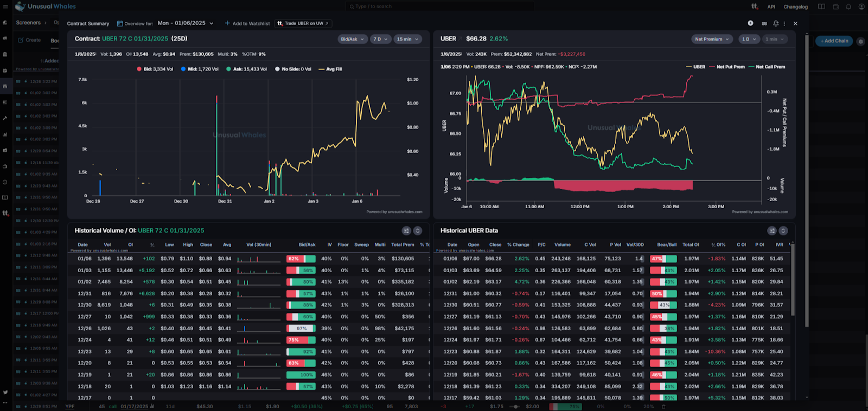Toggle UBER price line in legend
This screenshot has height=411, width=868.
(695, 67)
